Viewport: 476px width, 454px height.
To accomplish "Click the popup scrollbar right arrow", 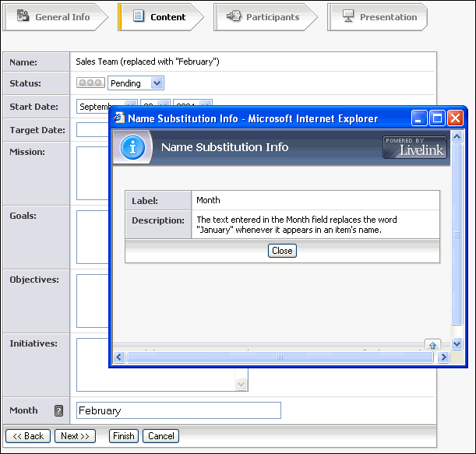I will tap(443, 357).
